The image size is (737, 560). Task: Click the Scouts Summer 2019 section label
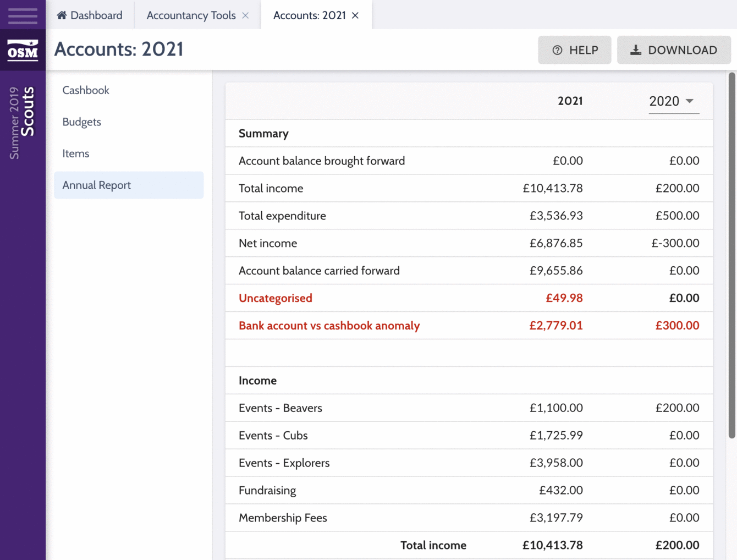23,122
